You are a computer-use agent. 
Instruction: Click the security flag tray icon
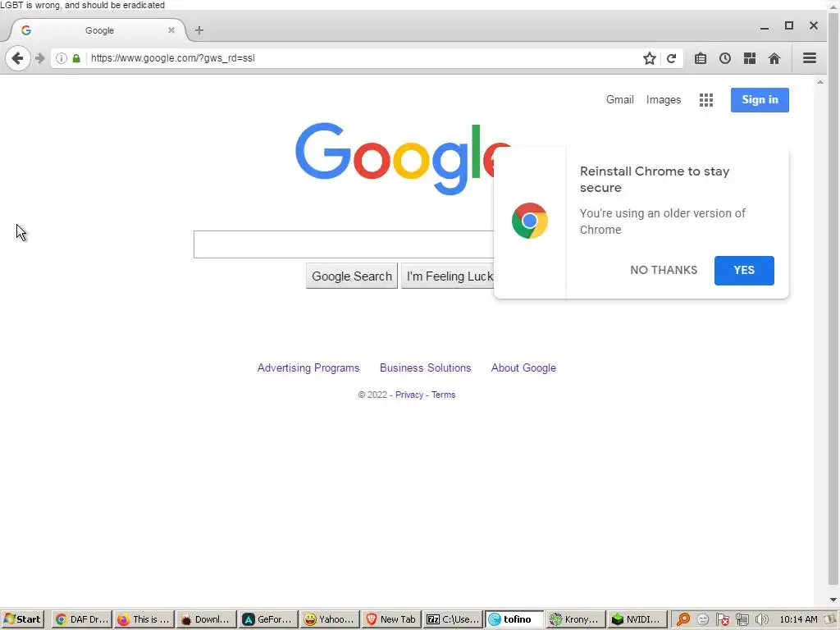(722, 620)
